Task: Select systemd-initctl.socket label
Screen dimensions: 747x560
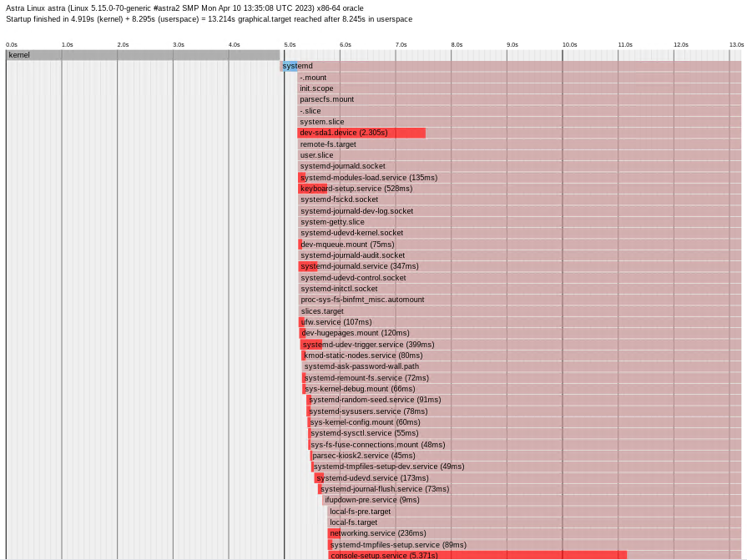Action: (339, 288)
